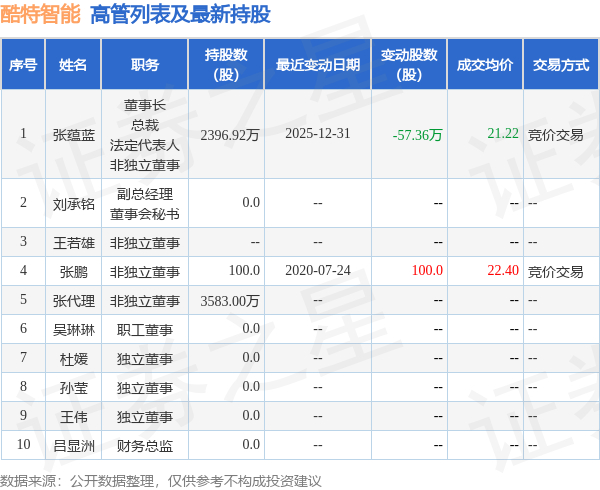Viewport: 600px width, 490px height.
Task: Click the red change value 100.0
Action: [x=427, y=270]
